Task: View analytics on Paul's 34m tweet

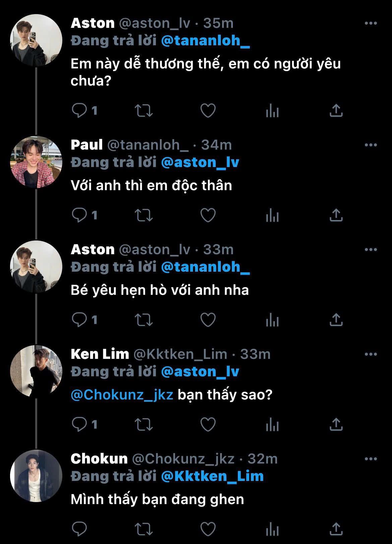Action: [272, 215]
